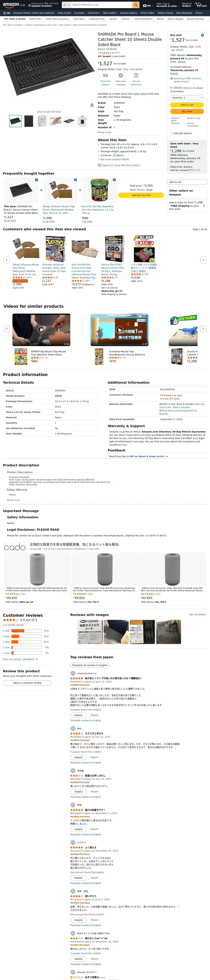Enable the Add gift options checkbox
This screenshot has width=210, height=980.
[172, 133]
